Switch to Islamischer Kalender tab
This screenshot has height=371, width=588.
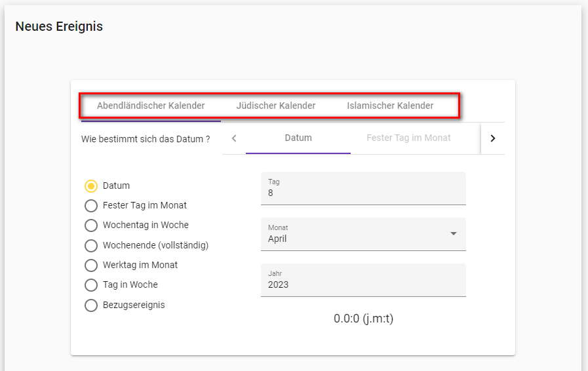click(x=390, y=106)
